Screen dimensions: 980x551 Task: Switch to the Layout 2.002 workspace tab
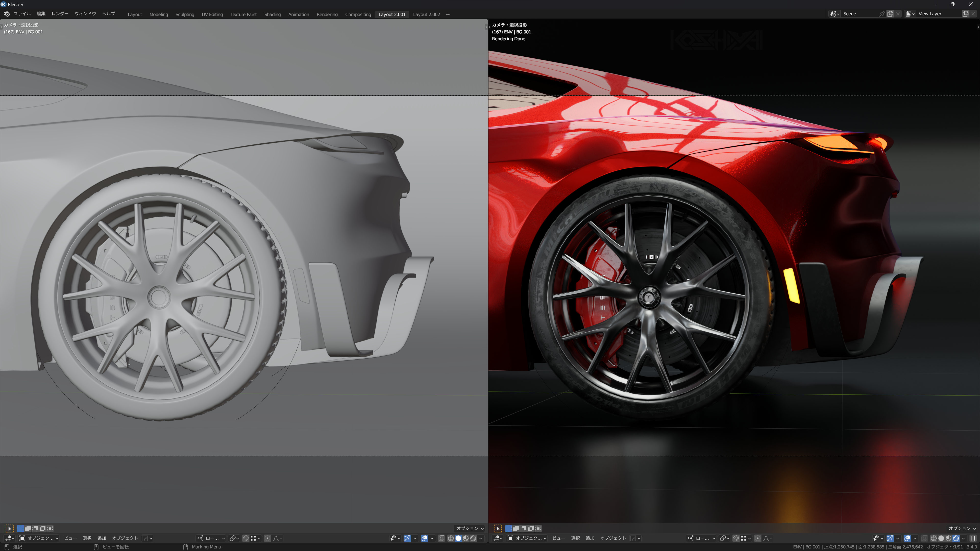426,15
